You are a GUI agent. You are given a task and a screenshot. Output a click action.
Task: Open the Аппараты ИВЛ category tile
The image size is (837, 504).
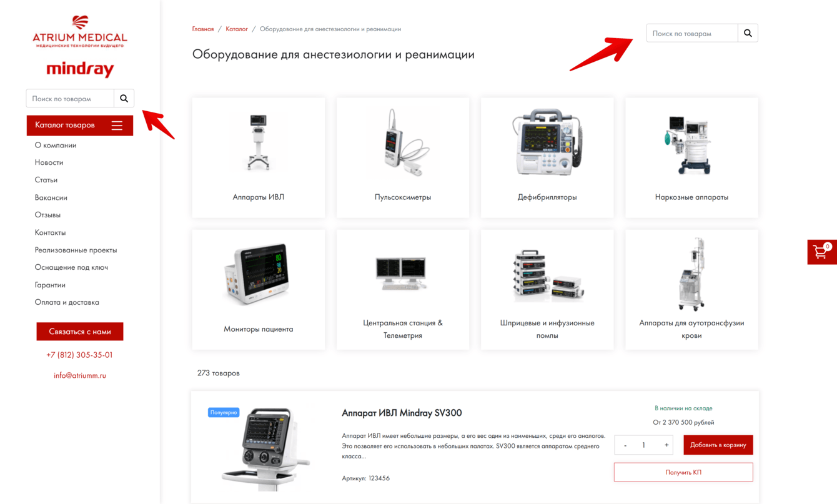(259, 157)
